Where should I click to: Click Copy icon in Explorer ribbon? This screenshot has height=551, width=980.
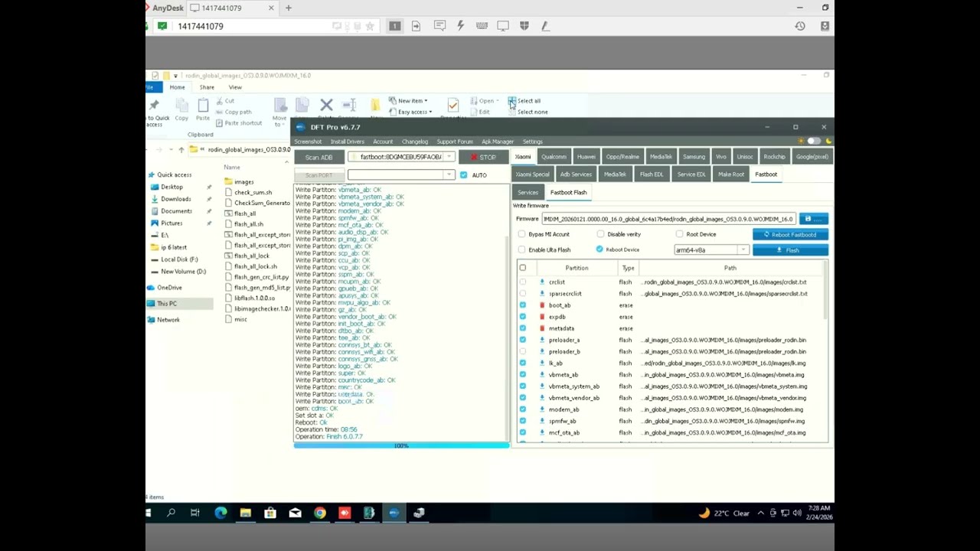pos(181,105)
